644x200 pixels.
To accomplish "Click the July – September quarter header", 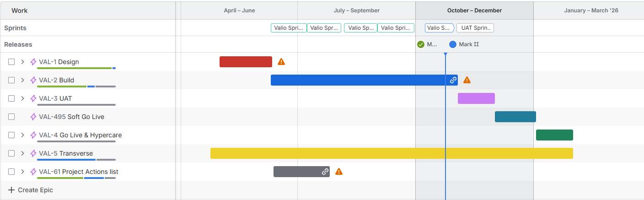I will point(356,11).
